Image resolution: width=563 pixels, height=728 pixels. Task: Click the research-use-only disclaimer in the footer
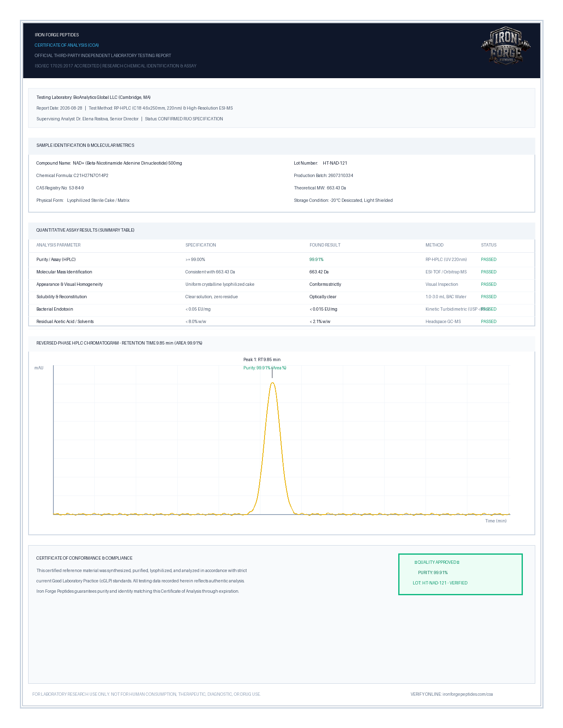(x=147, y=694)
